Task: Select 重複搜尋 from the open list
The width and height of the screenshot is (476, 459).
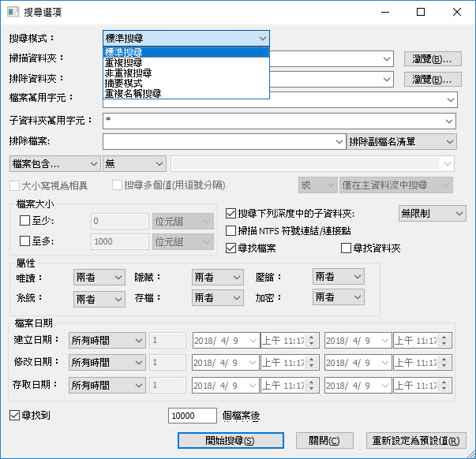Action: pyautogui.click(x=124, y=62)
